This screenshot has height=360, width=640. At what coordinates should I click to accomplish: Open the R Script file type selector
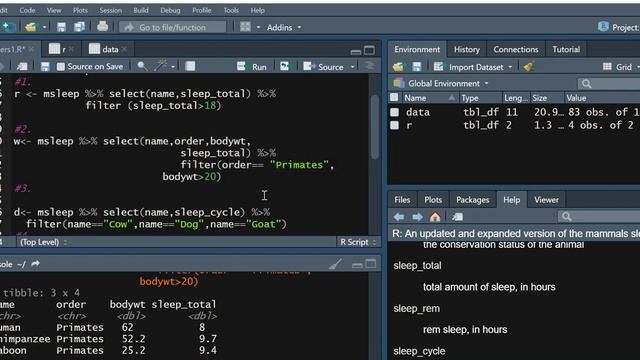pos(358,242)
